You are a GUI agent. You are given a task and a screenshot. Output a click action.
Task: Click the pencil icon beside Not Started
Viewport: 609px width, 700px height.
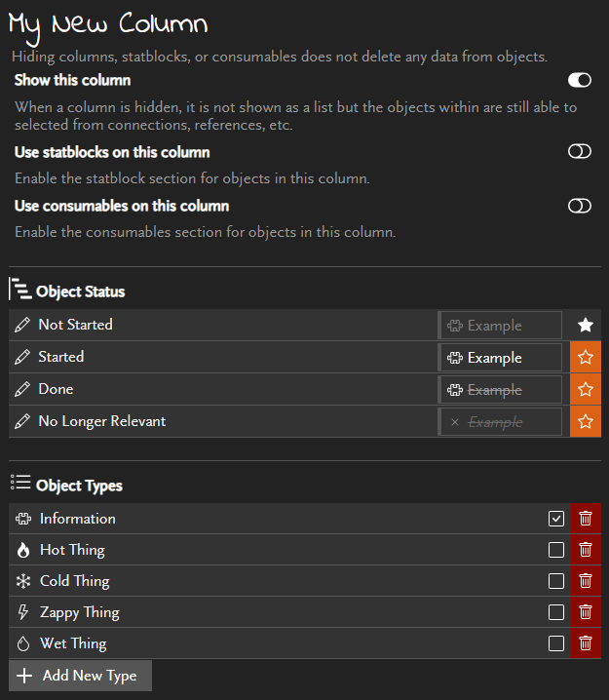[x=22, y=325]
